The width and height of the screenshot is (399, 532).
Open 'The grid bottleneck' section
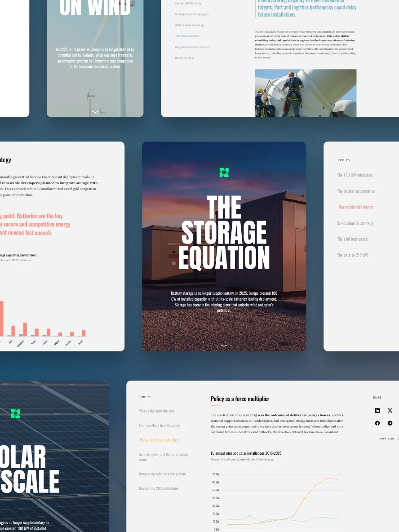pos(352,239)
